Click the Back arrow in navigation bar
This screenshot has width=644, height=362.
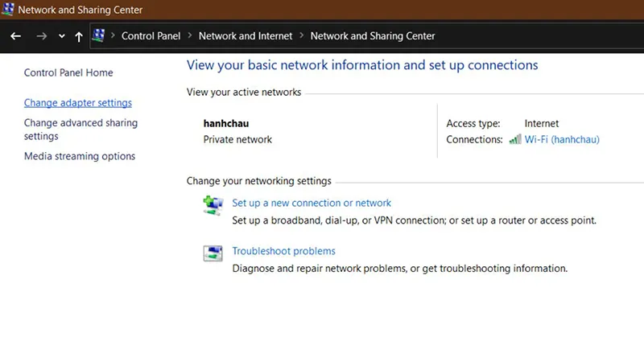point(15,36)
